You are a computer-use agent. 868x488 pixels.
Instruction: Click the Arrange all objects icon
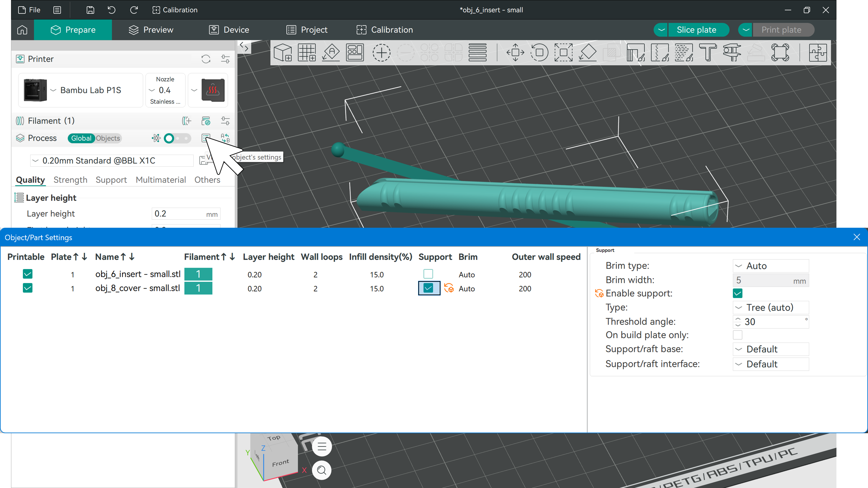click(x=355, y=52)
